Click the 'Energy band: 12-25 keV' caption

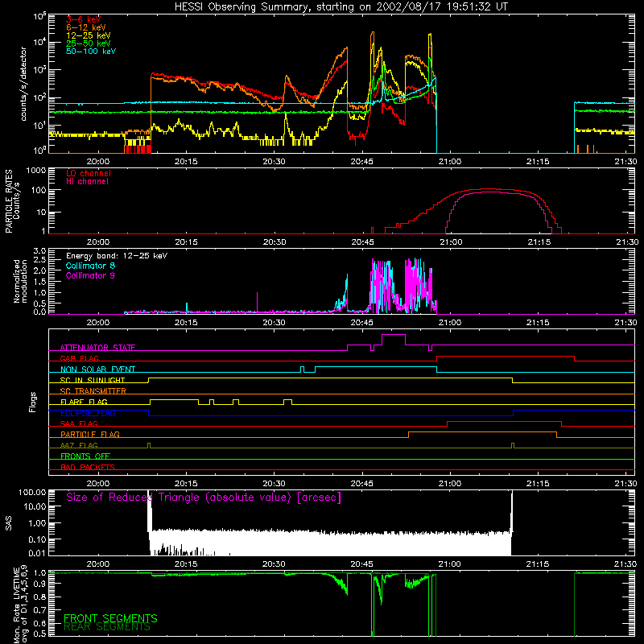point(117,256)
